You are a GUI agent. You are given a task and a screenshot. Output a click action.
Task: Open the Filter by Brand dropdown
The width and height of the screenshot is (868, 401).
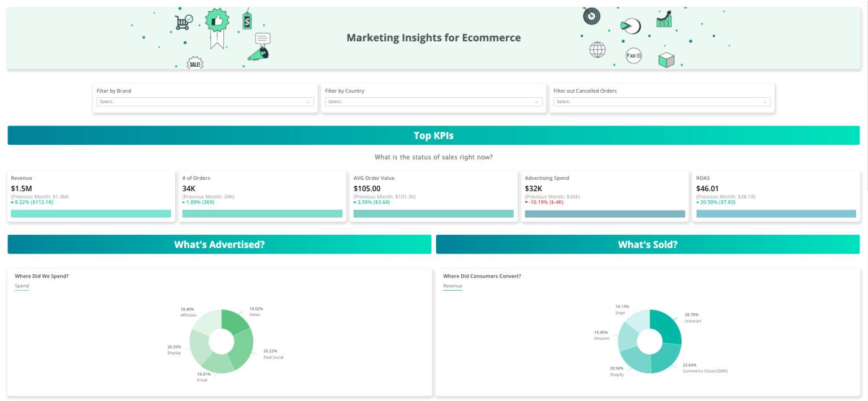point(205,101)
